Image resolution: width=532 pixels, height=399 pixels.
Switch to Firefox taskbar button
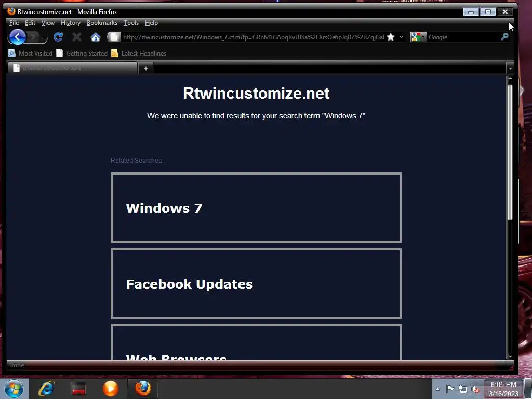143,389
